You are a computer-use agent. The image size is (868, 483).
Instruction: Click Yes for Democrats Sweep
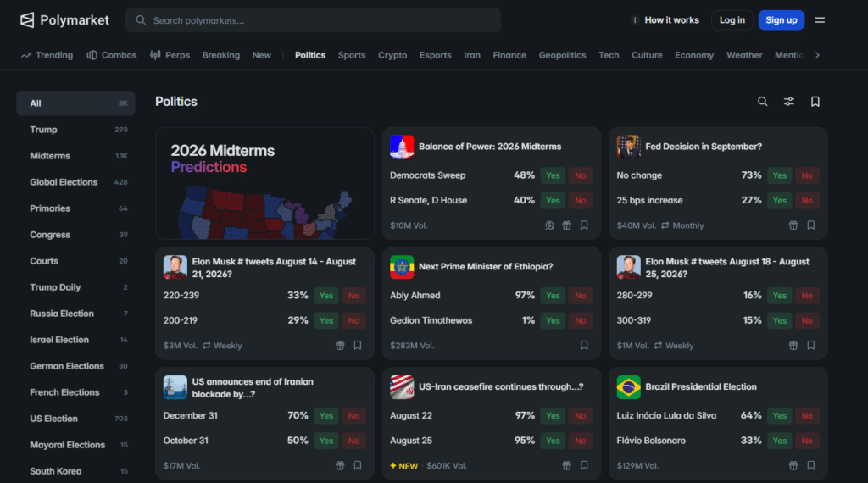coord(553,175)
